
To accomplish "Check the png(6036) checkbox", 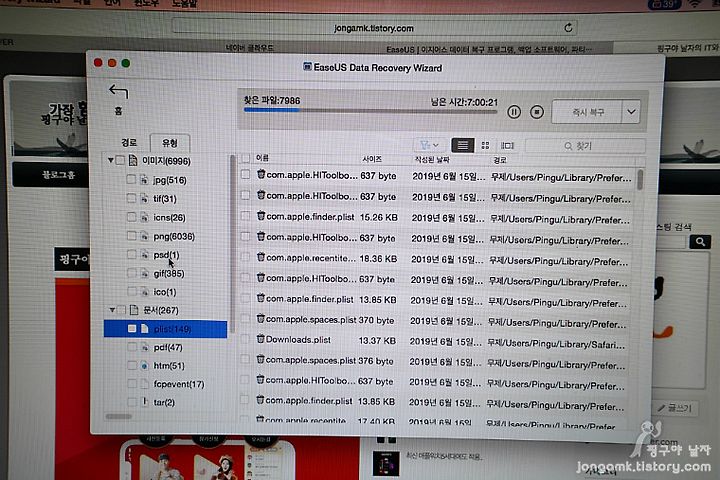I will [x=131, y=236].
